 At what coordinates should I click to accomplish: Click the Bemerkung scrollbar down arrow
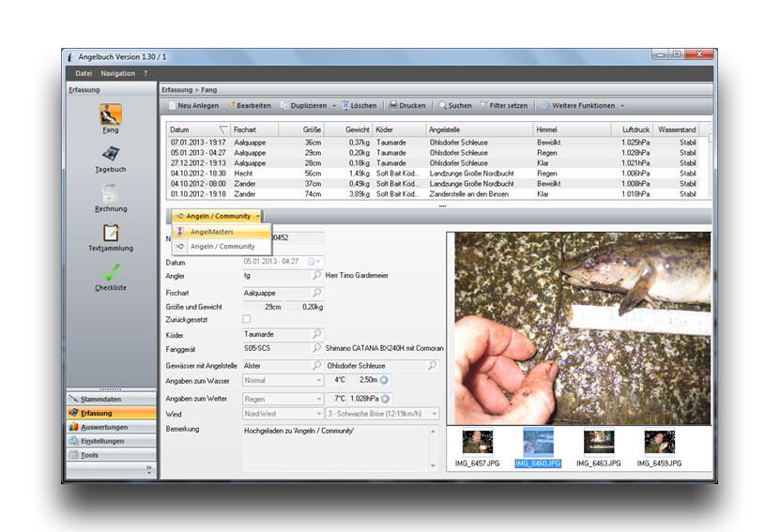pos(434,465)
